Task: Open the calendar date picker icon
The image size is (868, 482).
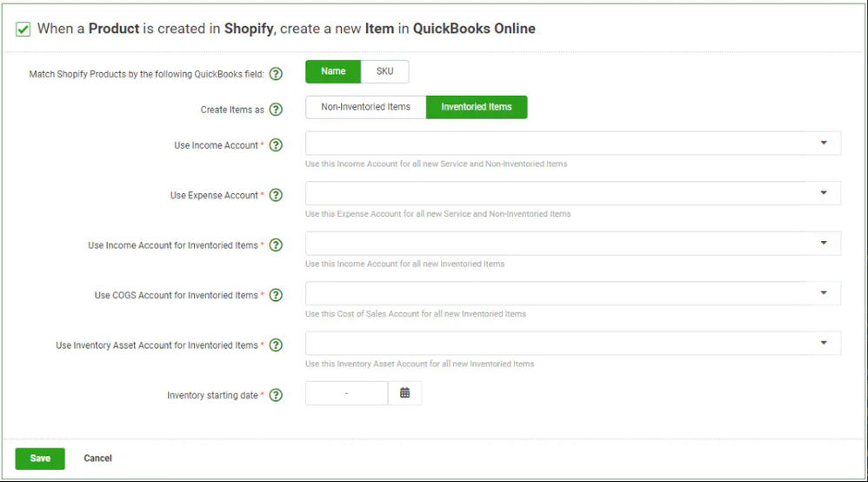Action: tap(404, 393)
